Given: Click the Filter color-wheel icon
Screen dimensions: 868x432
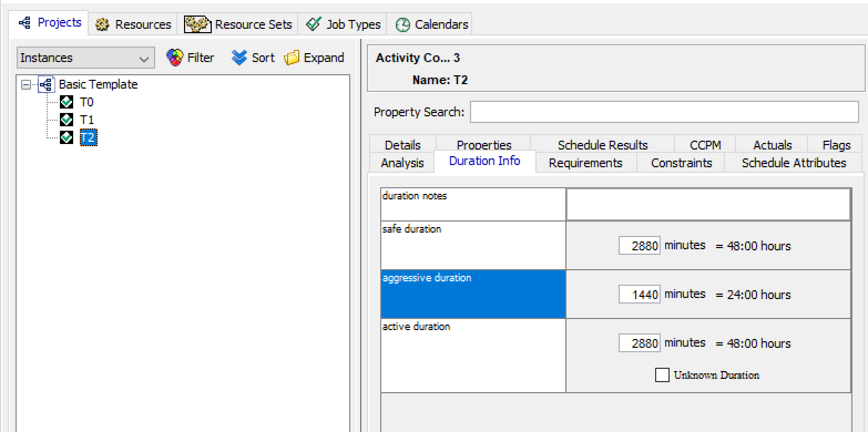Looking at the screenshot, I should [x=175, y=58].
